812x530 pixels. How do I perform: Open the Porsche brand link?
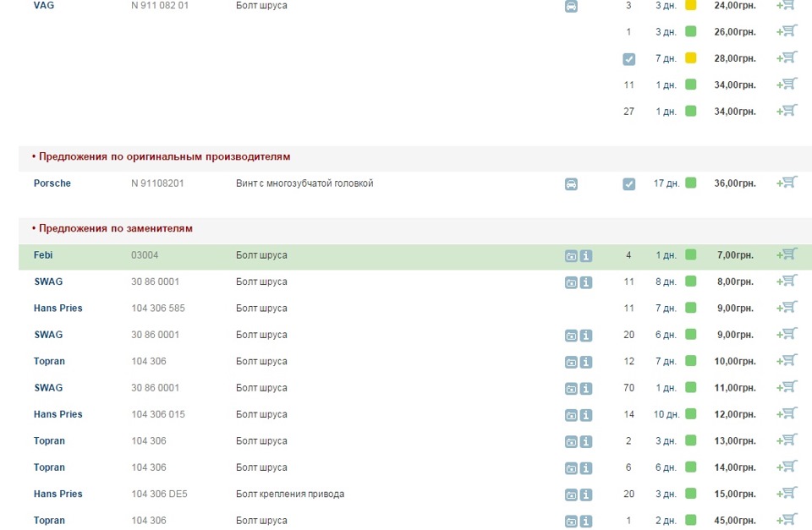coord(52,183)
